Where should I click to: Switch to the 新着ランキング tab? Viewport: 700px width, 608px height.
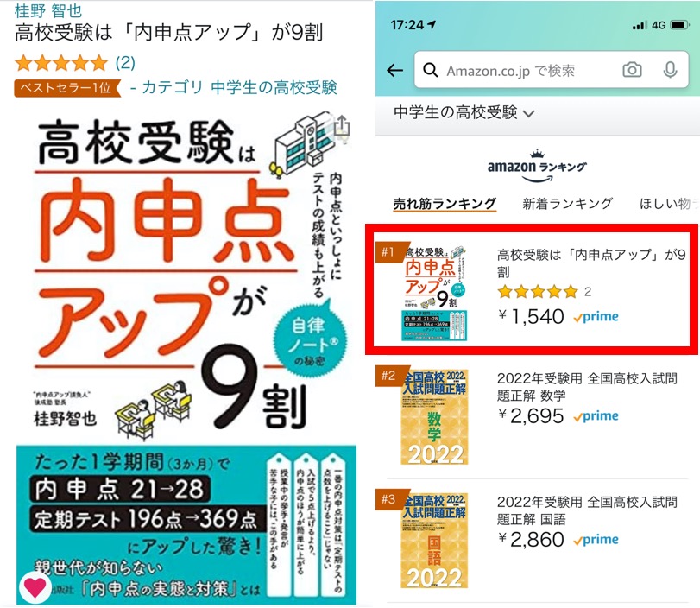(x=567, y=204)
